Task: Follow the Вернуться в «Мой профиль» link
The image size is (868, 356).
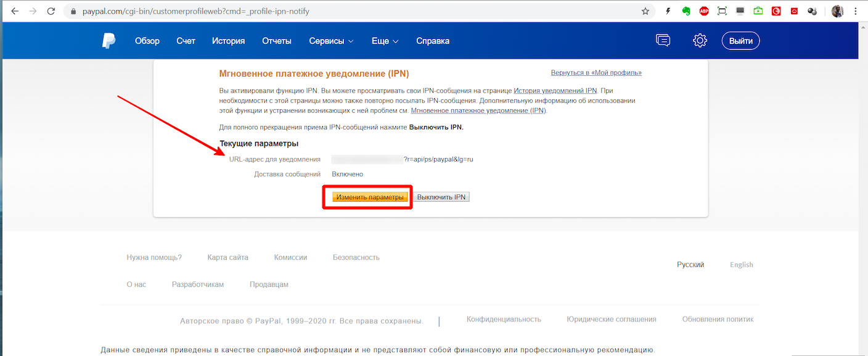Action: point(596,73)
